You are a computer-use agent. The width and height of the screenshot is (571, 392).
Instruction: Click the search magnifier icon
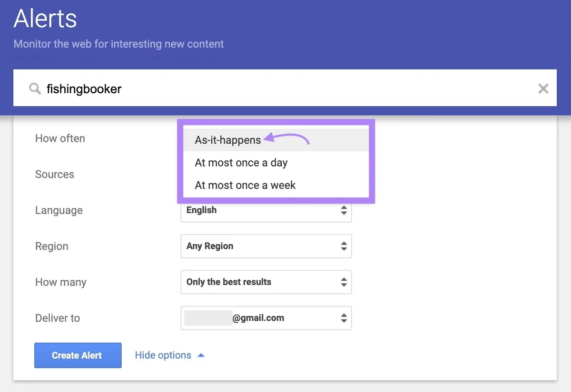click(35, 88)
